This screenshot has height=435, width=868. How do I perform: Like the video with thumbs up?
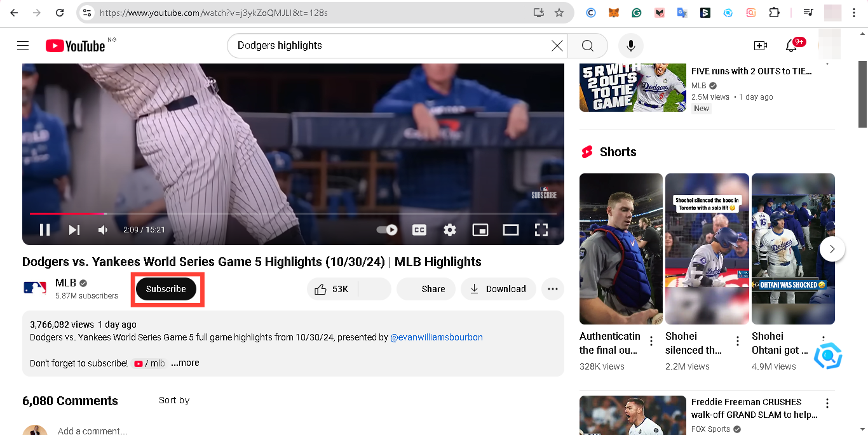(332, 289)
